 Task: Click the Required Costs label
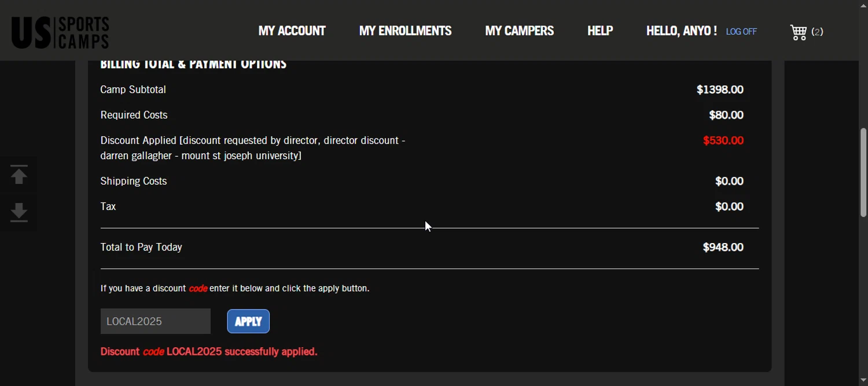point(134,115)
